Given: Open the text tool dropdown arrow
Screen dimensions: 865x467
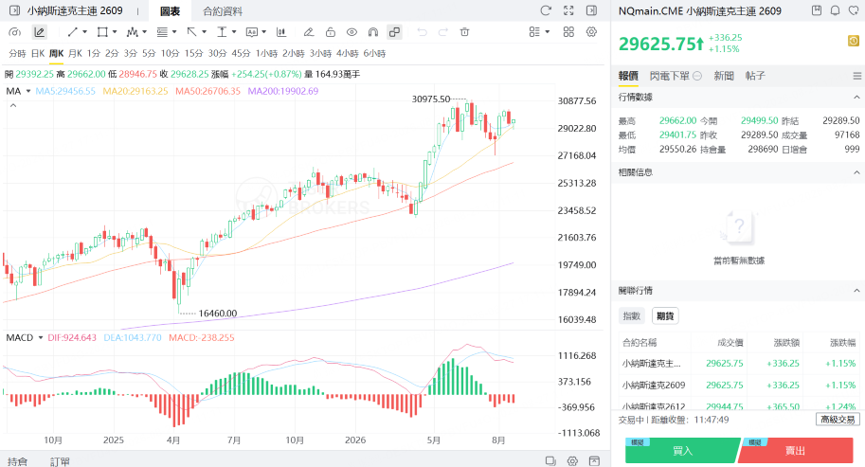Looking at the screenshot, I should point(234,32).
